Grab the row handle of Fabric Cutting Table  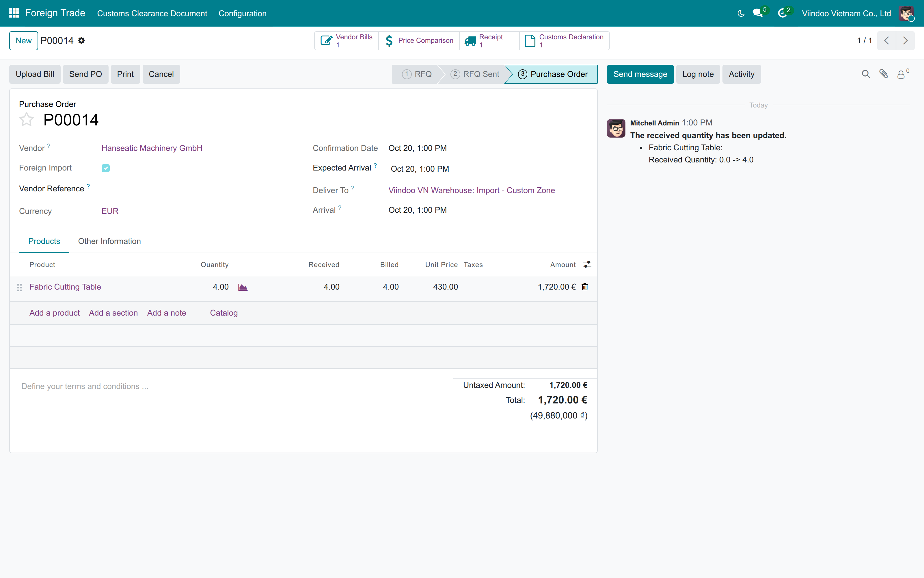tap(19, 288)
